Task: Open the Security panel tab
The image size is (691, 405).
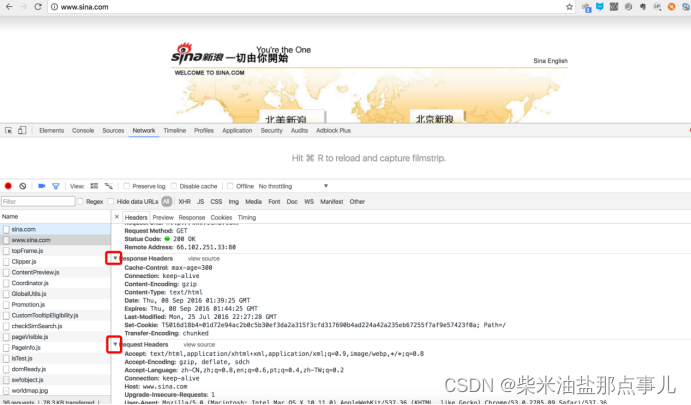Action: click(271, 130)
